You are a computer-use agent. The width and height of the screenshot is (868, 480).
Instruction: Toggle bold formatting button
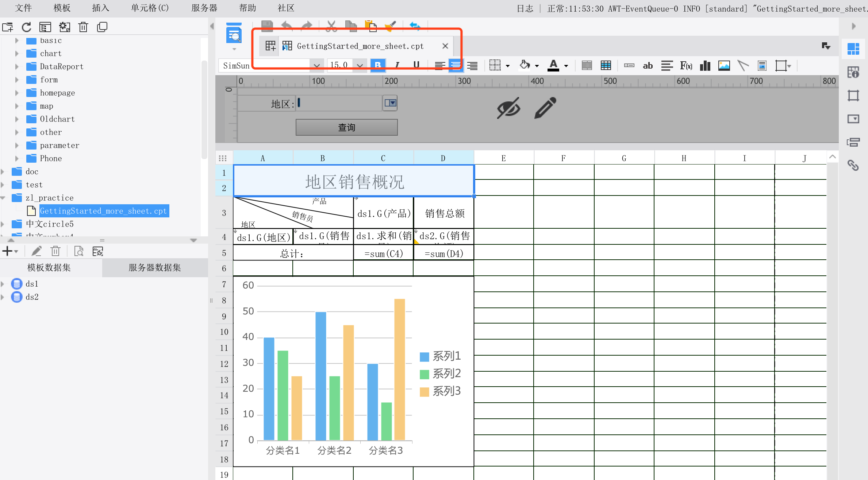(x=378, y=66)
